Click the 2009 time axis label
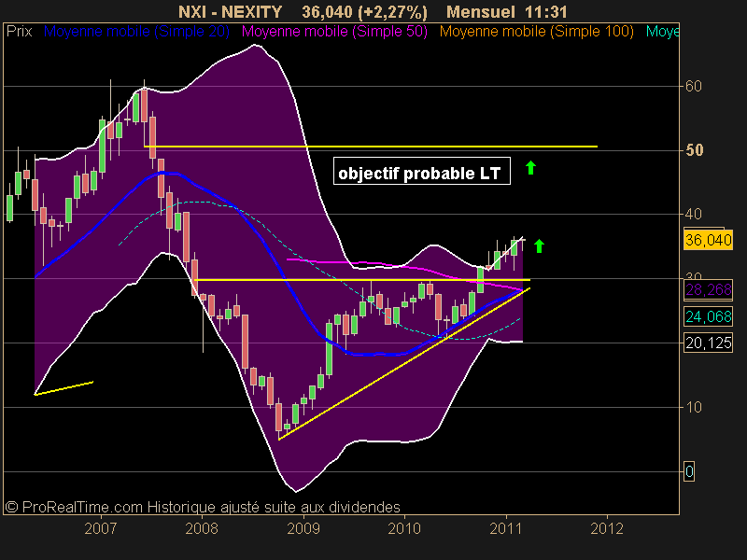 click(x=303, y=528)
